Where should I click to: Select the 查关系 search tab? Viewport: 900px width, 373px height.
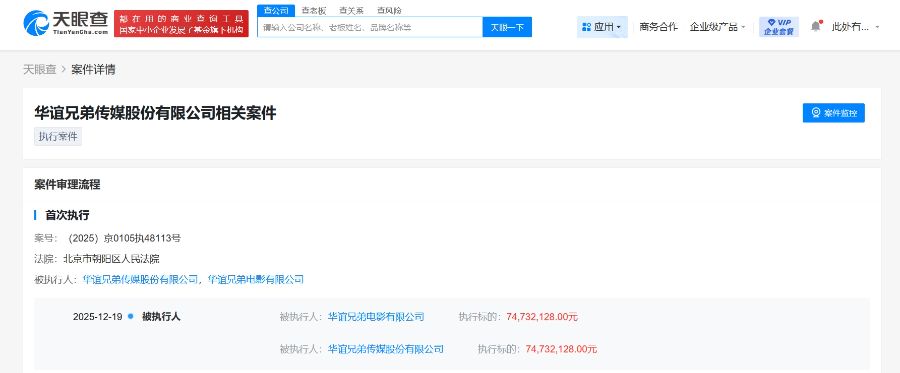[x=351, y=10]
